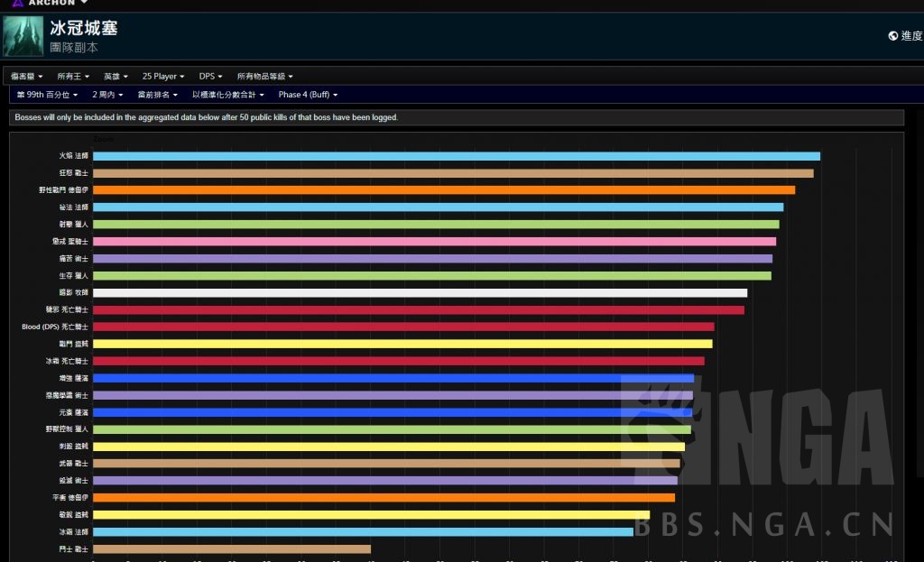Click the Blood (DPS) 死亡騎士 label
This screenshot has width=924, height=562.
(55, 327)
